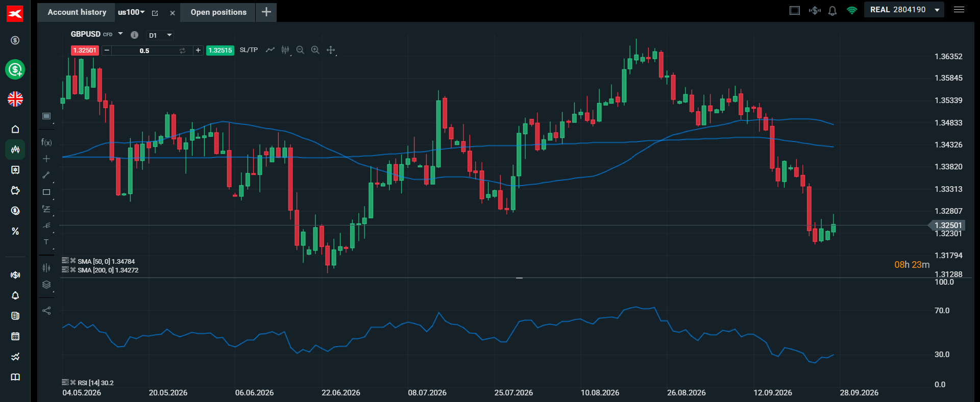Select the text annotation tool
980x402 pixels.
tap(46, 242)
